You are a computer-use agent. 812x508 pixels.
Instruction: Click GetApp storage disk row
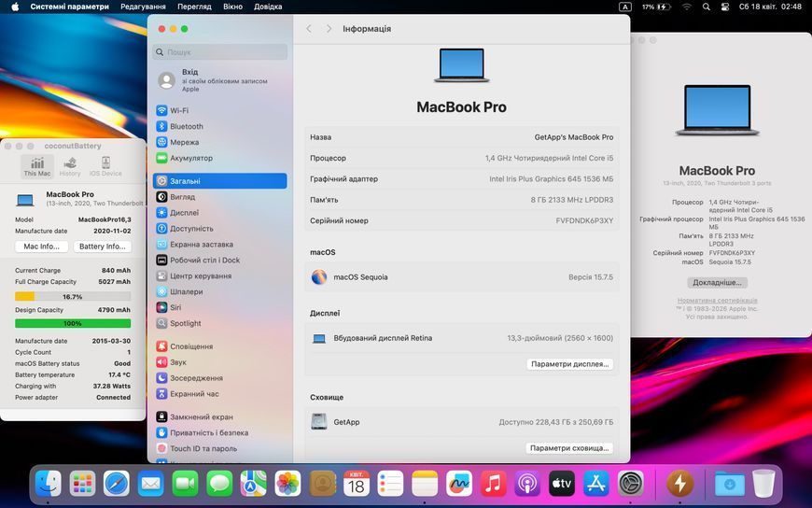point(461,422)
